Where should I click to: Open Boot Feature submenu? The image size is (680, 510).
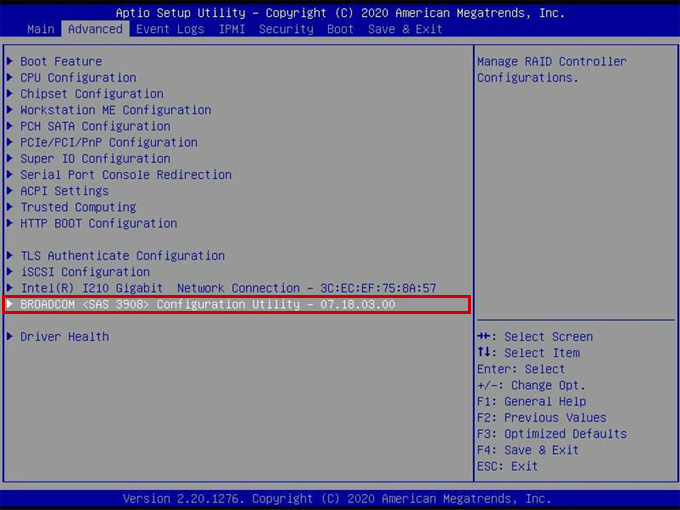pyautogui.click(x=61, y=62)
